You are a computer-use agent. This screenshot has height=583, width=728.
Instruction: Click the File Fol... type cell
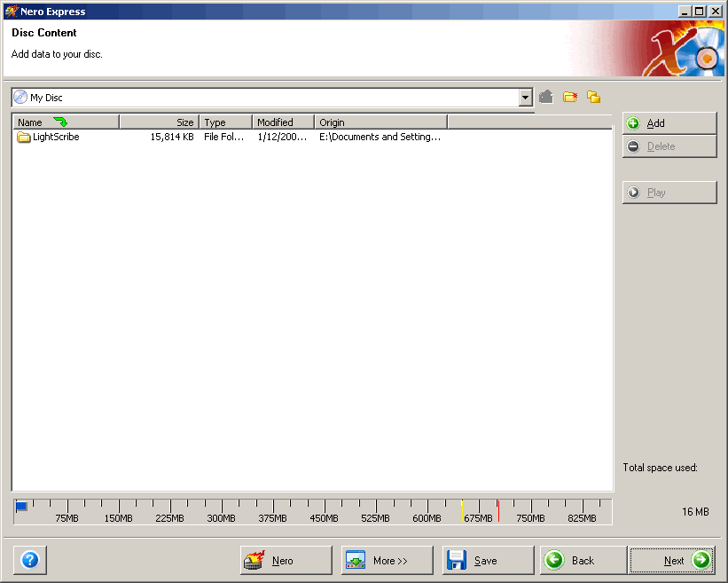click(223, 137)
